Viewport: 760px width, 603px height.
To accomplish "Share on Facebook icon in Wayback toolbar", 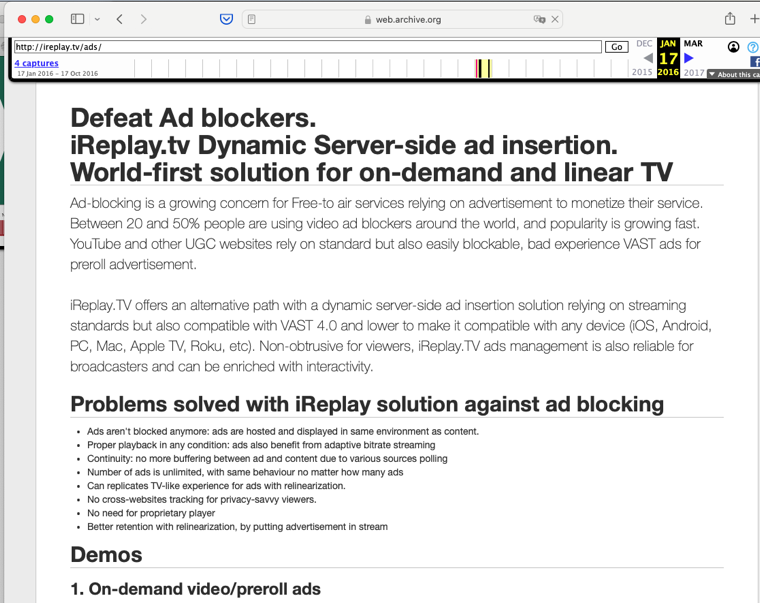I will [755, 62].
